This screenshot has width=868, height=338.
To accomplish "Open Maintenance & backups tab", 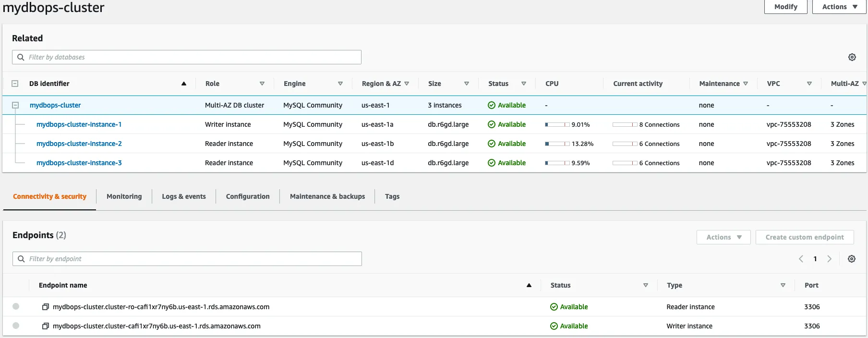I will pos(327,196).
